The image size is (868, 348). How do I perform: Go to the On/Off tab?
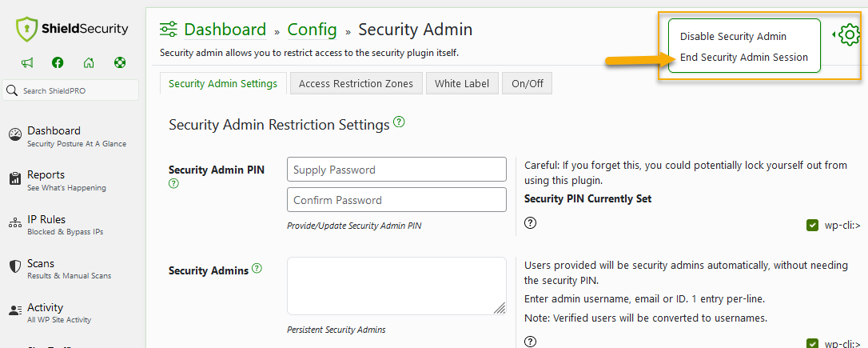click(527, 83)
